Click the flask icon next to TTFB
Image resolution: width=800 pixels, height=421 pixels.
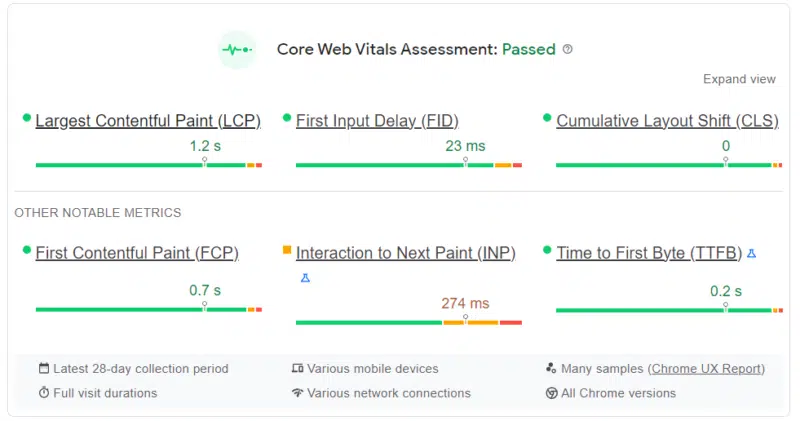[x=751, y=254]
